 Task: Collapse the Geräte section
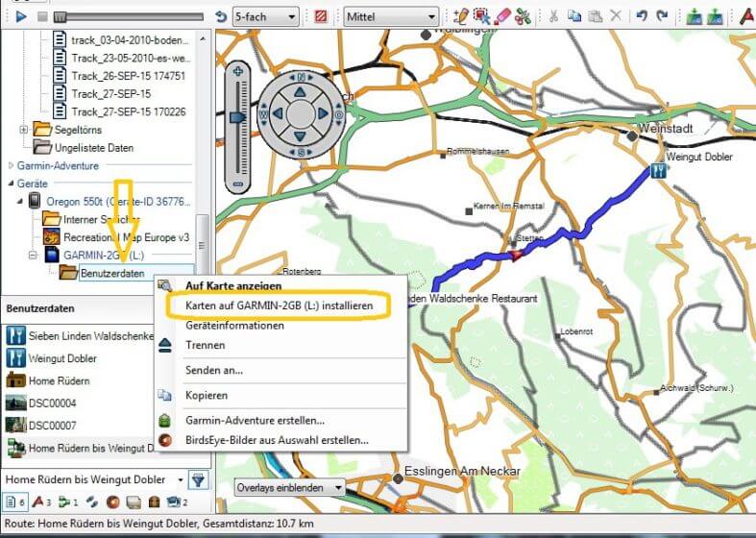tap(12, 183)
